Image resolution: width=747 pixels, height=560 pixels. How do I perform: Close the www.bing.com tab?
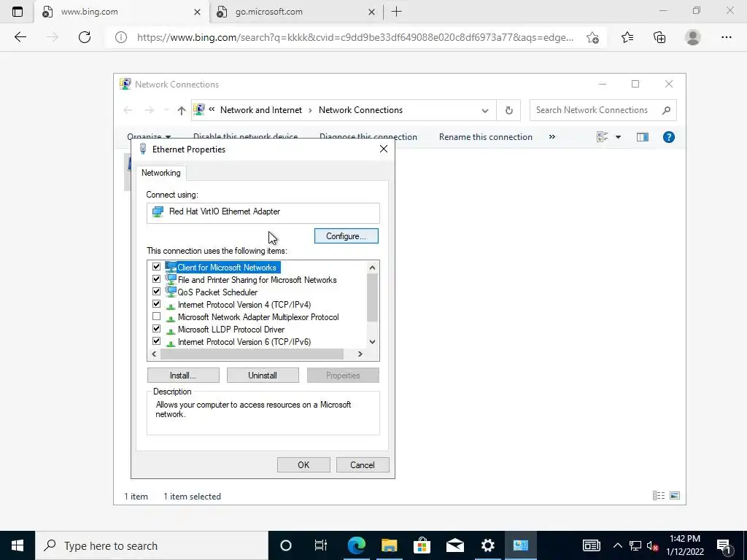point(197,12)
